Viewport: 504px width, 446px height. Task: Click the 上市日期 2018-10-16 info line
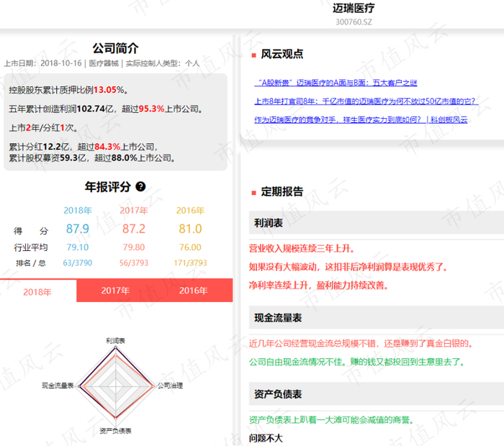102,63
